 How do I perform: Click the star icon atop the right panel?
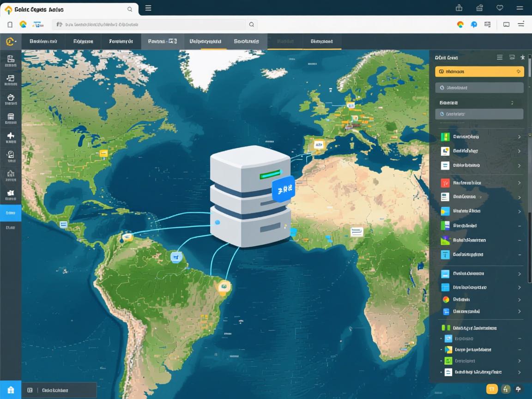coord(522,57)
